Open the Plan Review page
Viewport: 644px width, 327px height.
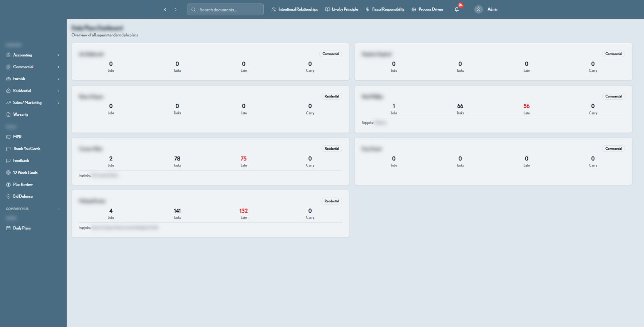tap(33, 184)
